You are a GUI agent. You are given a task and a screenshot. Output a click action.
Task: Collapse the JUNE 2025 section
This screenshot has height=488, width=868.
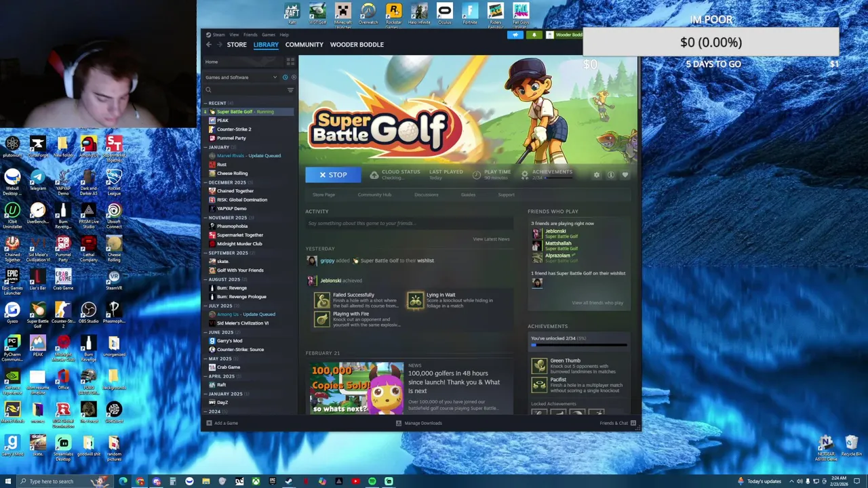click(205, 332)
